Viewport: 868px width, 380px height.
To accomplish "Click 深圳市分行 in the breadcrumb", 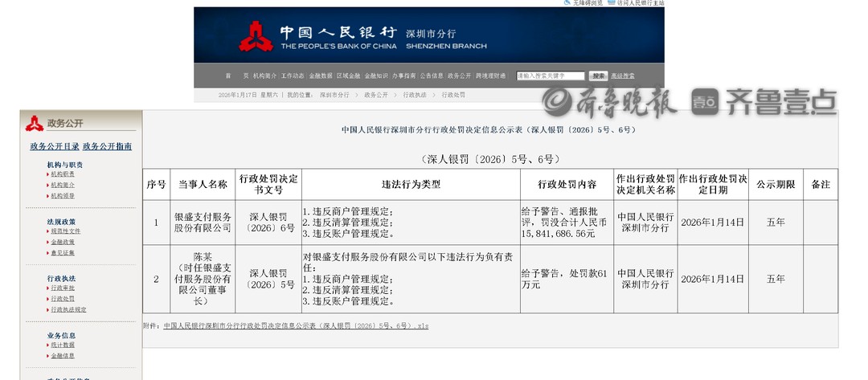I will [x=334, y=95].
